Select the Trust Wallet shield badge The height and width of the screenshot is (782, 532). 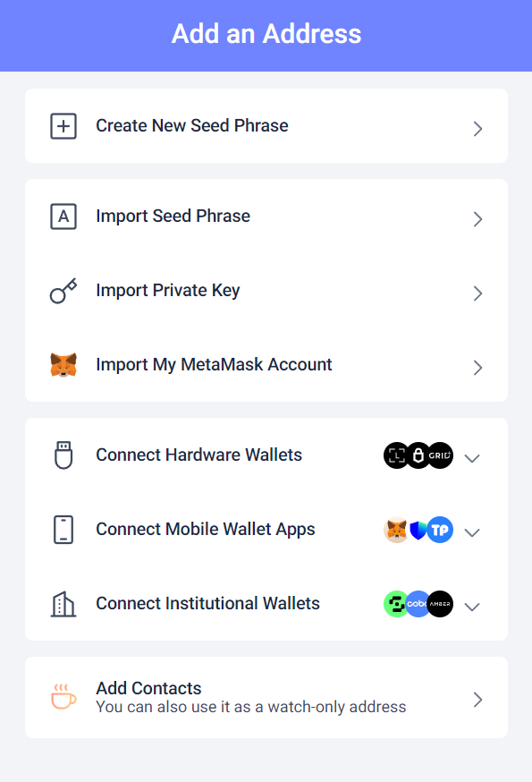[417, 530]
